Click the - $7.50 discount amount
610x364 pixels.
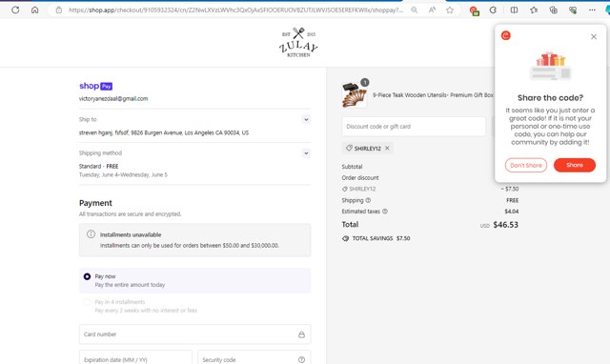click(510, 189)
